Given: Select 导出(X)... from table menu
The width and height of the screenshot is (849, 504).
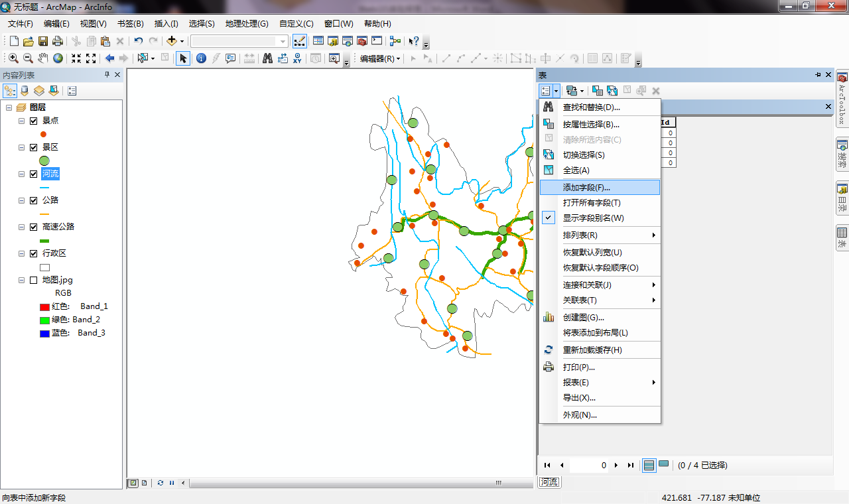Looking at the screenshot, I should tap(600, 398).
